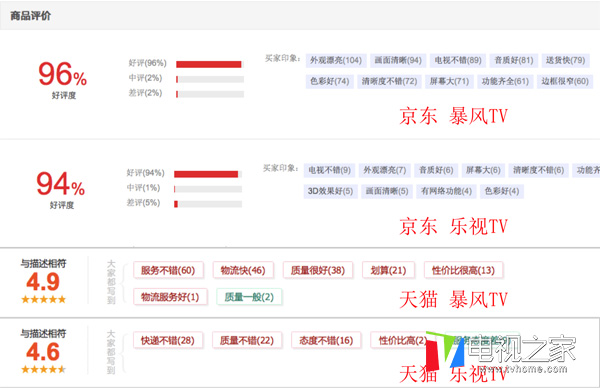The width and height of the screenshot is (600, 388).
Task: Select the 3D效果好(5) tag
Action: coord(331,191)
